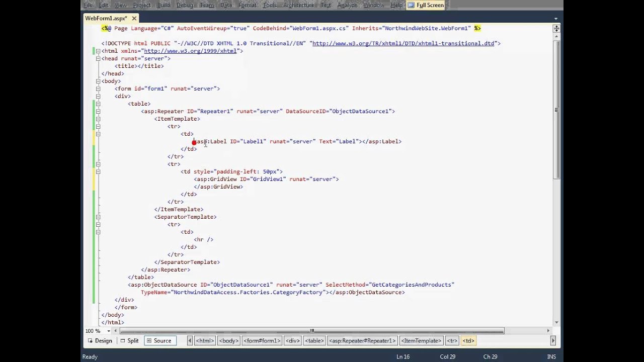Screen dimensions: 644x362
Task: Switch to Source view
Action: point(159,340)
